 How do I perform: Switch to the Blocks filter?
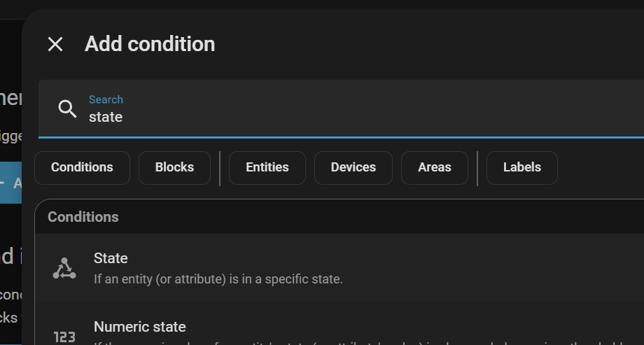click(174, 168)
